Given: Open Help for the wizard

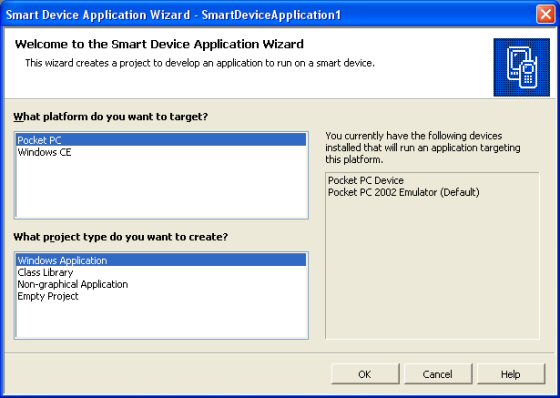Looking at the screenshot, I should 511,374.
